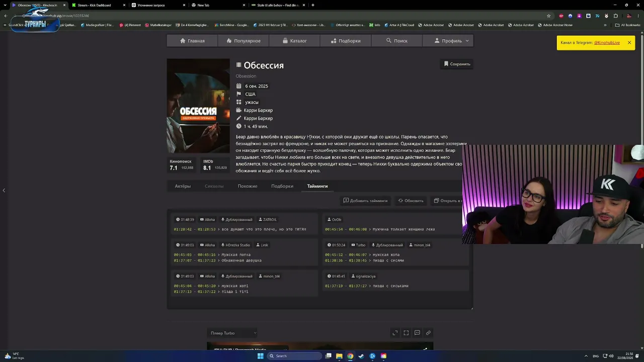Image resolution: width=644 pixels, height=362 pixels.
Task: Select the Тайминги tab
Action: click(317, 186)
